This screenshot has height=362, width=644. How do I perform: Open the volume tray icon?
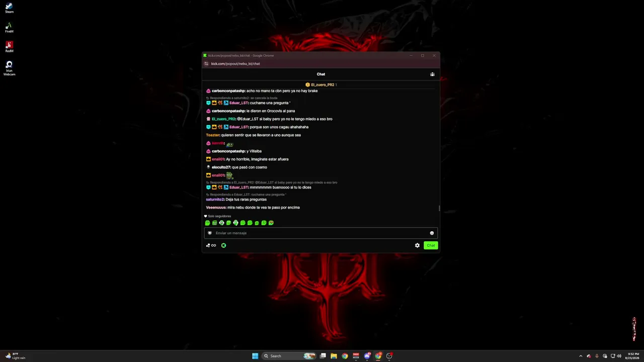619,356
